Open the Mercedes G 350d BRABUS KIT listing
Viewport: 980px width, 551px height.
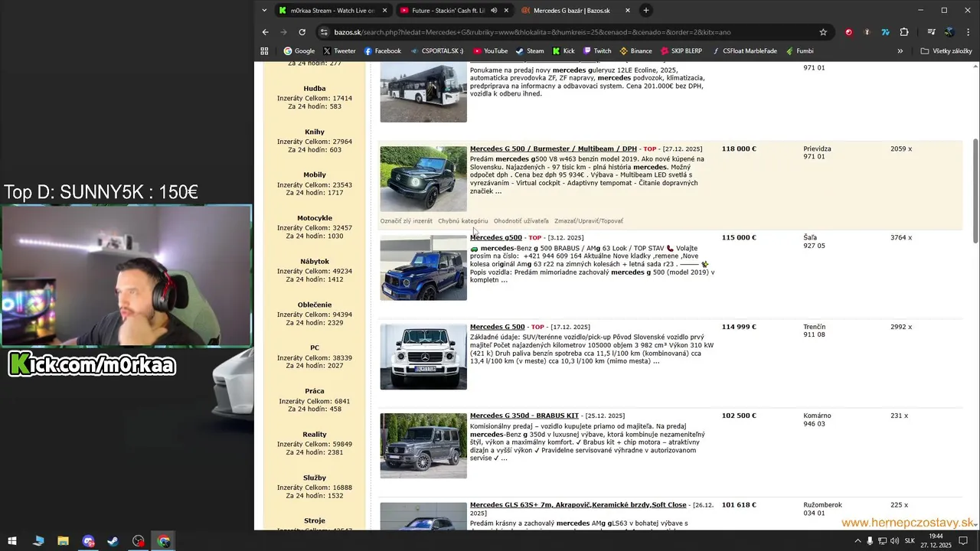pos(524,416)
